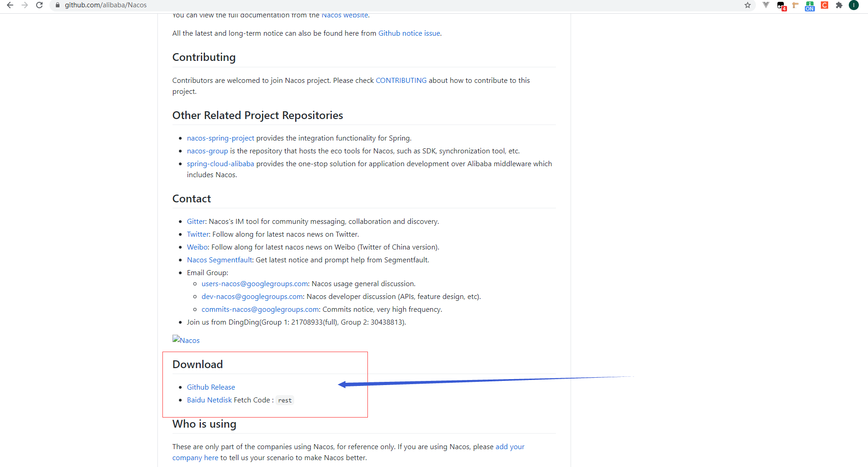Image resolution: width=868 pixels, height=467 pixels.
Task: Click the broken Nacos image link
Action: tap(186, 340)
